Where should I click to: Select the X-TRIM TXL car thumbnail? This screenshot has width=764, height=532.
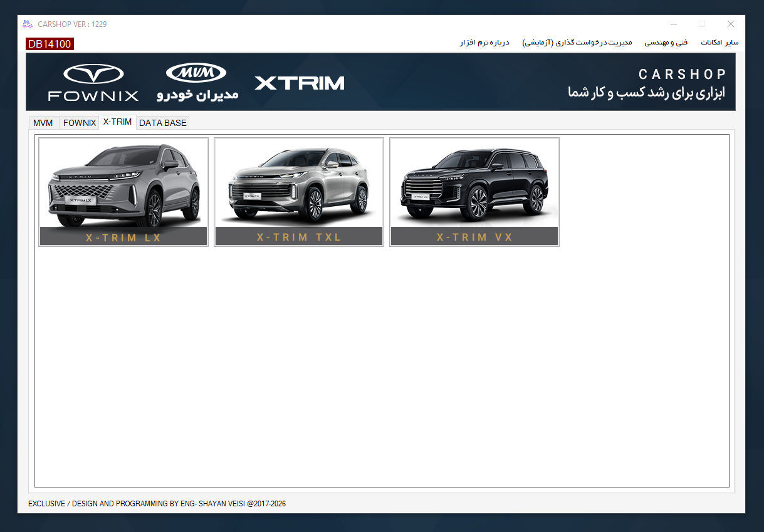point(299,192)
